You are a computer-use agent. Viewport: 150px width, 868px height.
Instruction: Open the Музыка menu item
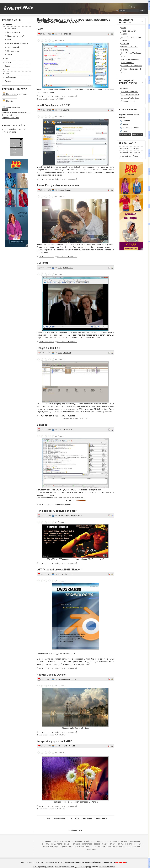click(7, 62)
